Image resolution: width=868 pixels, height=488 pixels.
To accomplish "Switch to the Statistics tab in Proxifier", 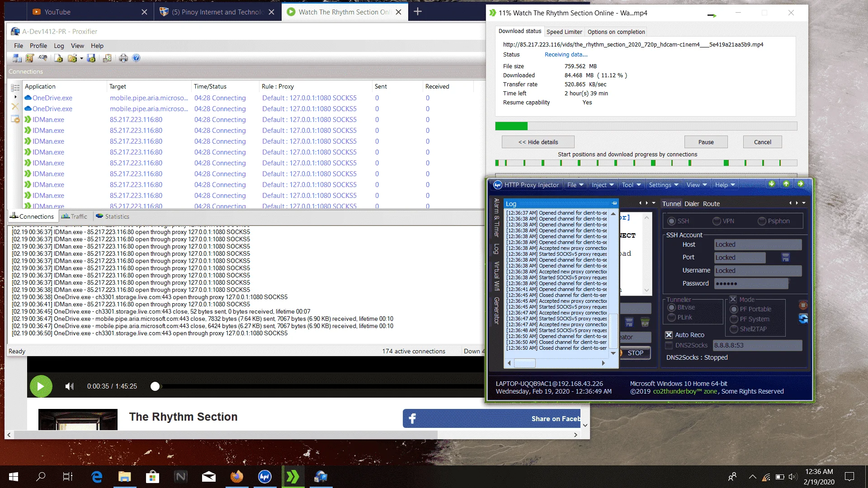I will [x=113, y=216].
